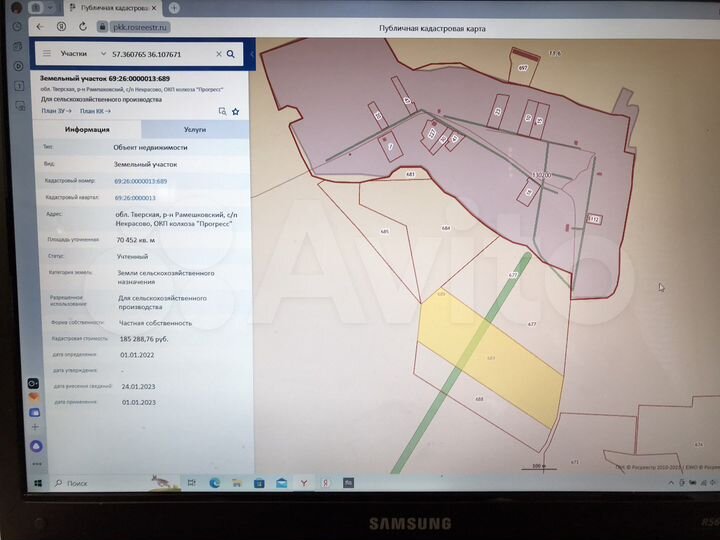Open the План КК link
This screenshot has width=720, height=540.
95,111
